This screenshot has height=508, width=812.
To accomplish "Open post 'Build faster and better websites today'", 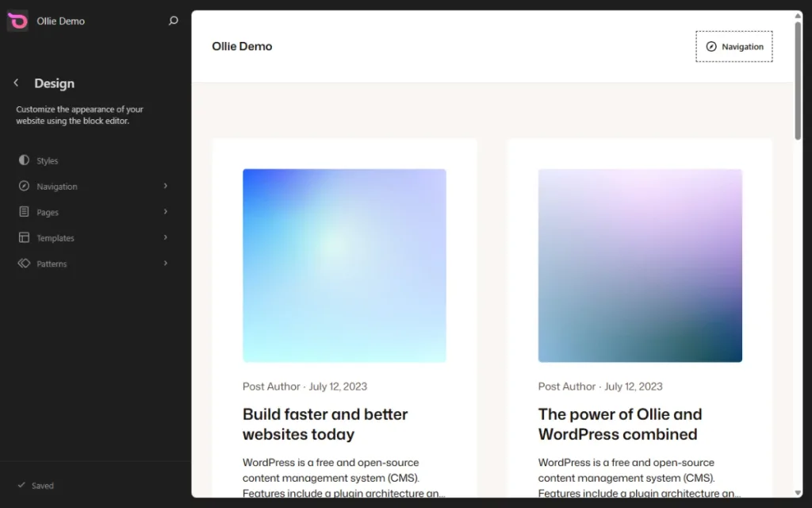I will pos(325,424).
